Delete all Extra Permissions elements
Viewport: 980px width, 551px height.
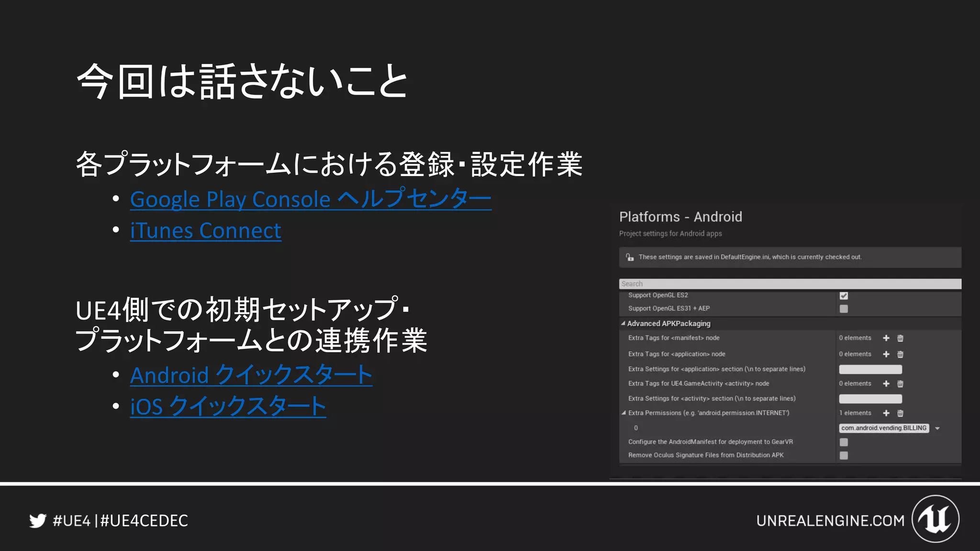pyautogui.click(x=900, y=413)
